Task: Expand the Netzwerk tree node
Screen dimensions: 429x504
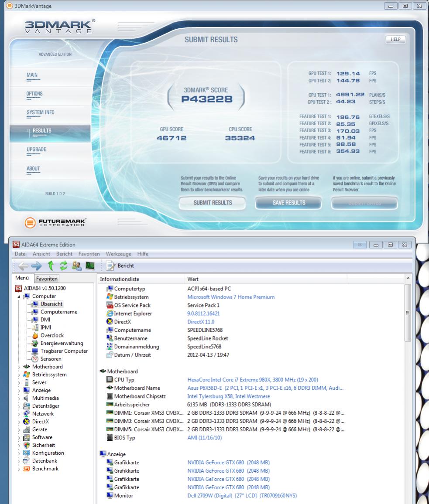Action: [19, 414]
